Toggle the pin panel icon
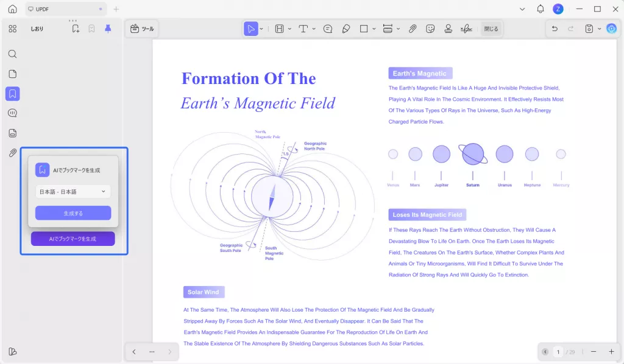The image size is (624, 364). click(108, 29)
